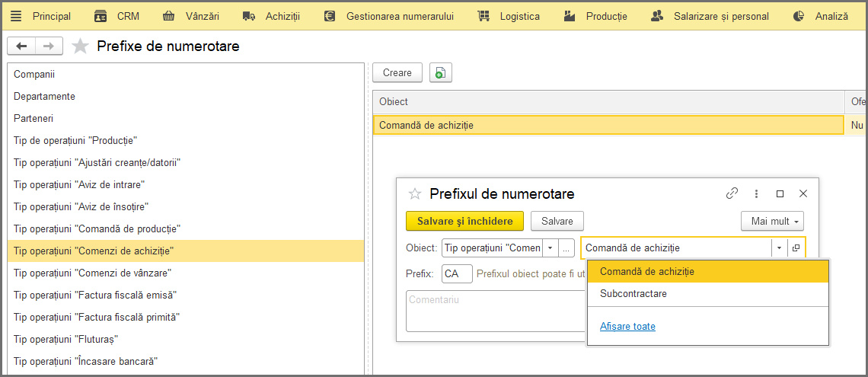Image resolution: width=868 pixels, height=377 pixels.
Task: Get link icon in Prefixul de numerotare dialog
Action: (732, 193)
